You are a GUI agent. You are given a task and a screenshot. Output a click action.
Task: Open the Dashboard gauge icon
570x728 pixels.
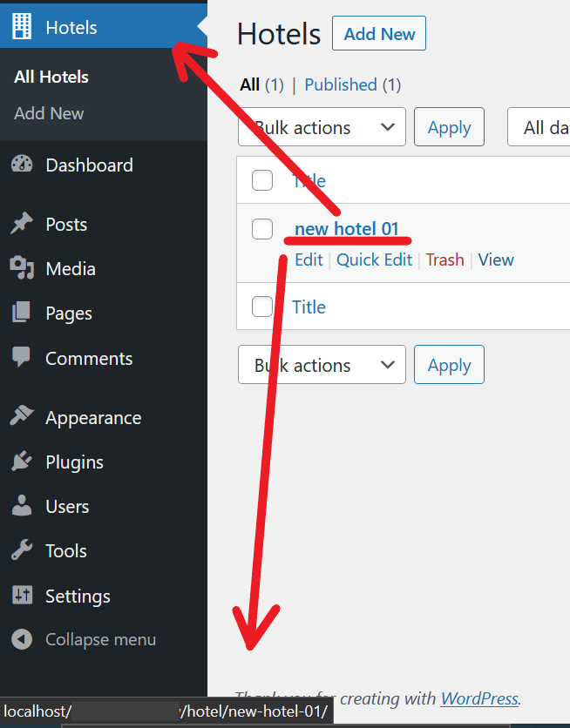coord(22,165)
